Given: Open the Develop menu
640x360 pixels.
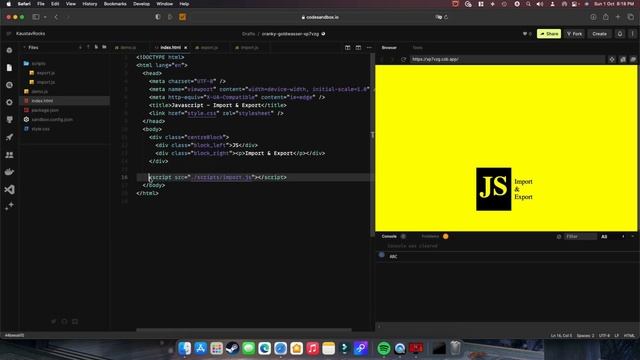Looking at the screenshot, I should pos(141,4).
